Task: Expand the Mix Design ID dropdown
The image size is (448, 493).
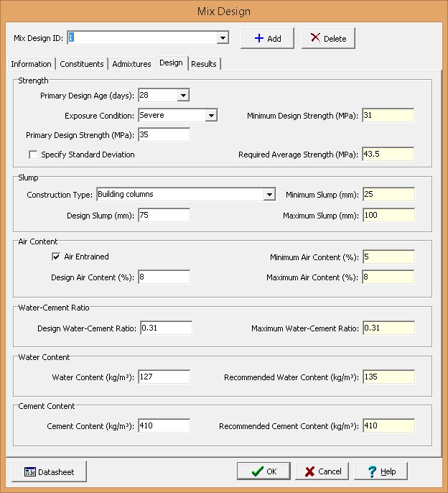Action: (223, 38)
